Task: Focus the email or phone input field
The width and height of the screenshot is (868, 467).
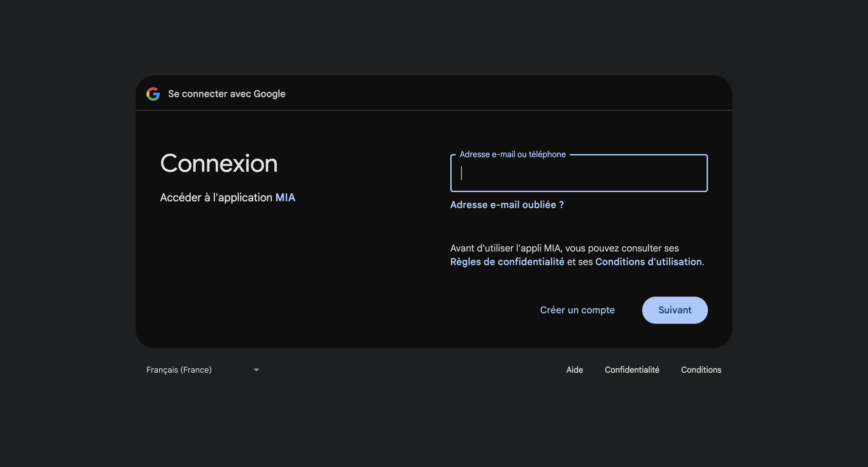Action: [578, 173]
